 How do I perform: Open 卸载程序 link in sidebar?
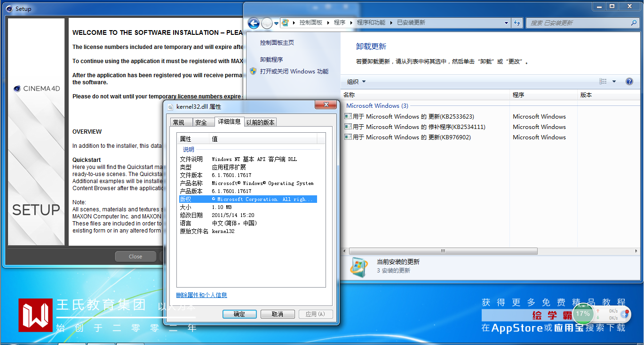(x=271, y=60)
